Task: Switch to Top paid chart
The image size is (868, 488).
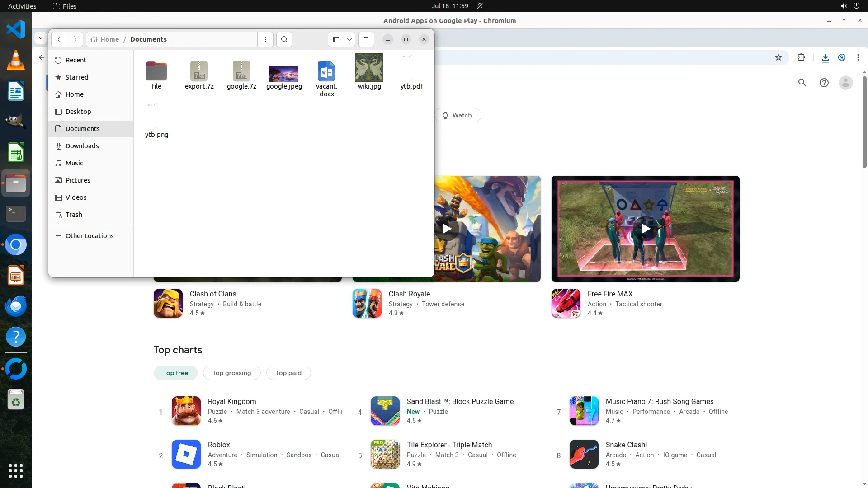Action: (x=288, y=373)
